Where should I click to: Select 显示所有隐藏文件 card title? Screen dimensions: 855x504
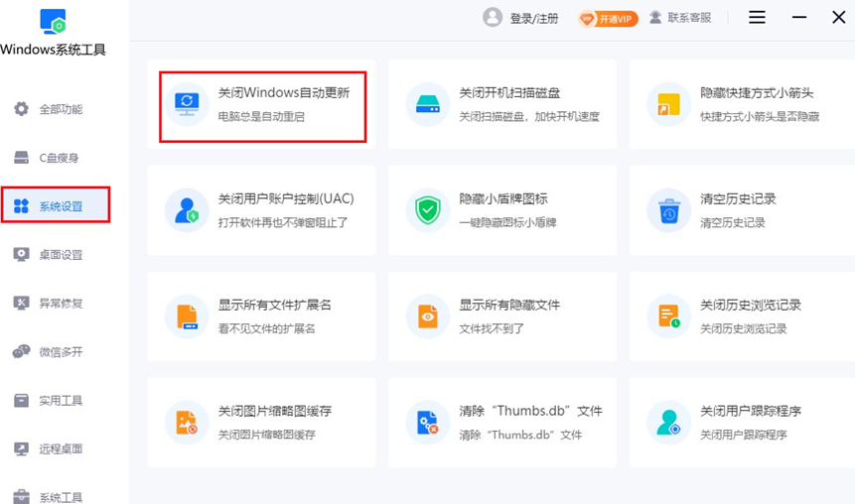(509, 305)
